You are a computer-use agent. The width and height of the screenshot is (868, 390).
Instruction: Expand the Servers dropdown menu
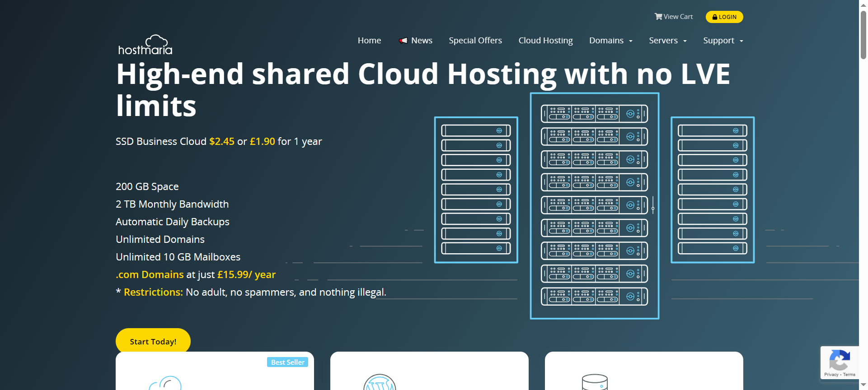(667, 41)
